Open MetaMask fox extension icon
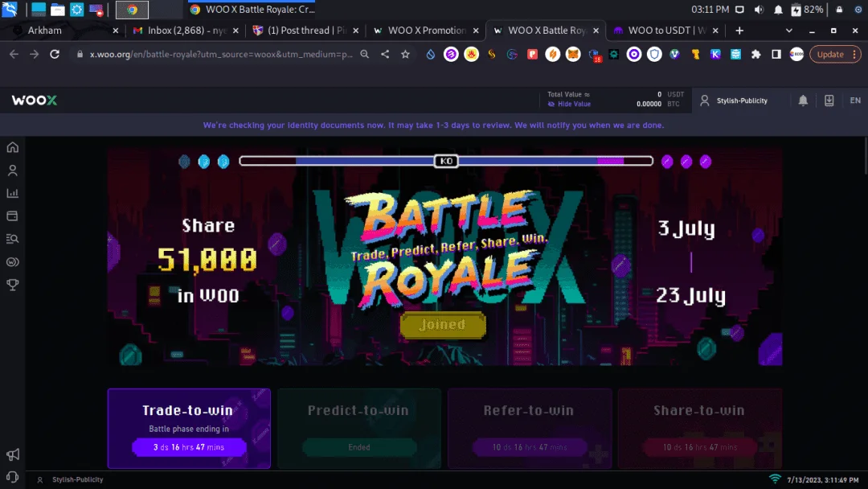The height and width of the screenshot is (489, 868). 573,54
